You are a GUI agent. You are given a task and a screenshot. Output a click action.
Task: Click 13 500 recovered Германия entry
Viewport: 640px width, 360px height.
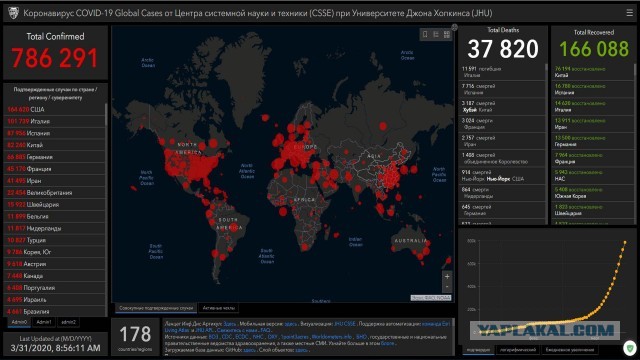coord(593,141)
